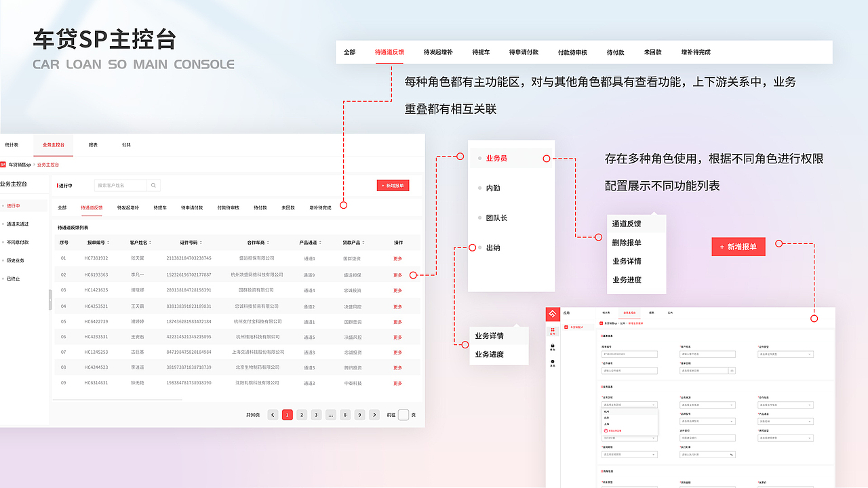Select 全部 filter tab above the table

pos(62,208)
